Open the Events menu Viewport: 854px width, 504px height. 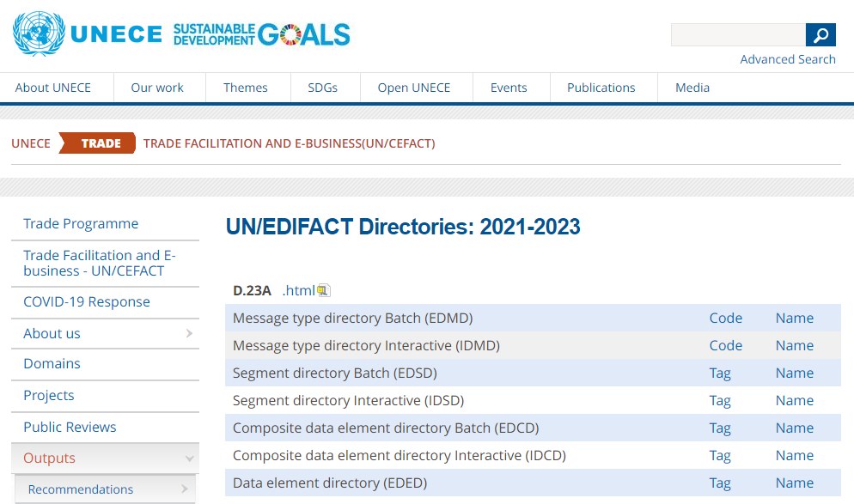[x=509, y=88]
